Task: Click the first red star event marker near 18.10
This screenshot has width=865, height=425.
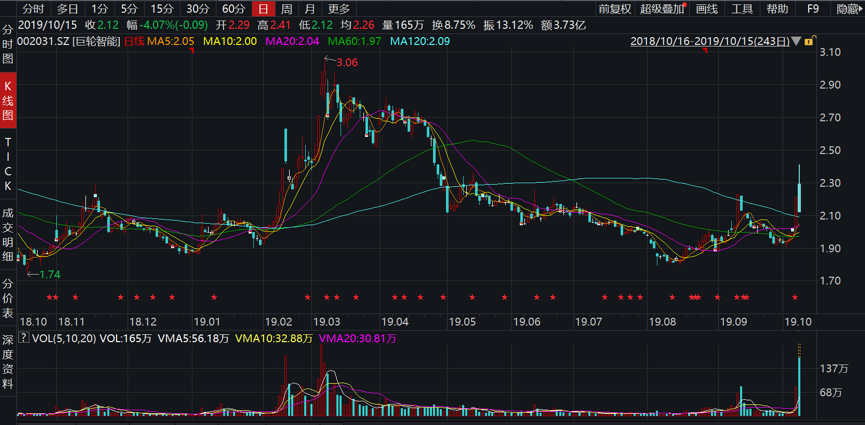Action: click(48, 298)
